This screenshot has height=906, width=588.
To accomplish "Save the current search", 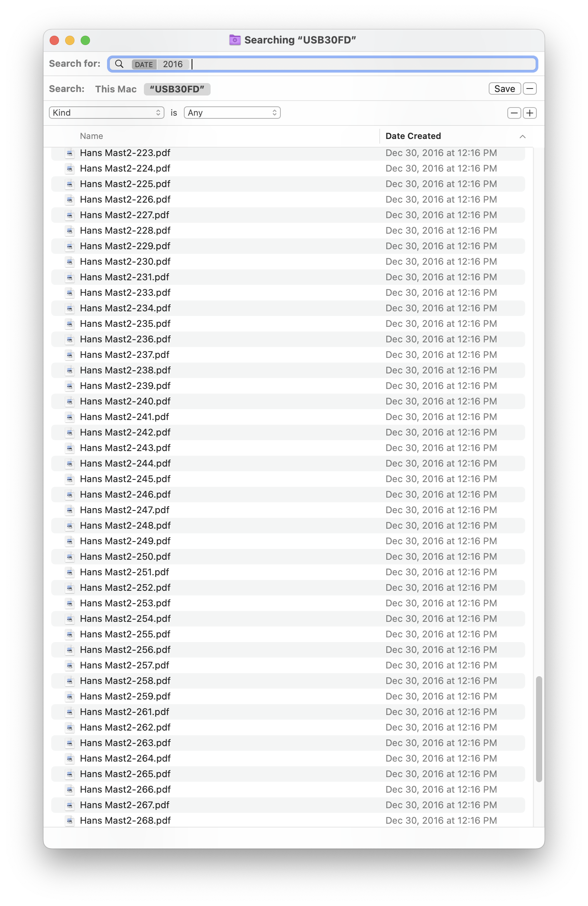I will click(505, 89).
